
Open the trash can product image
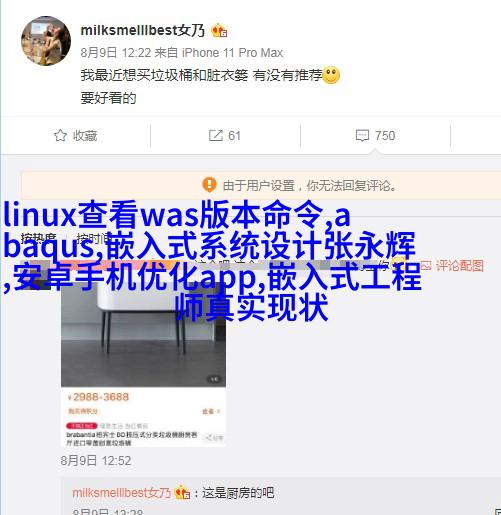(143, 333)
